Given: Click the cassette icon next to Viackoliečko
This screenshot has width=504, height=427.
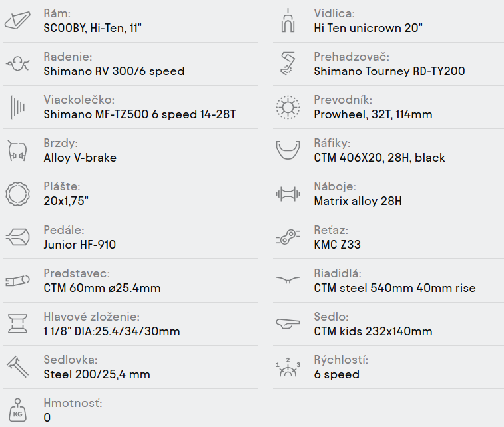Looking at the screenshot, I should (18, 107).
